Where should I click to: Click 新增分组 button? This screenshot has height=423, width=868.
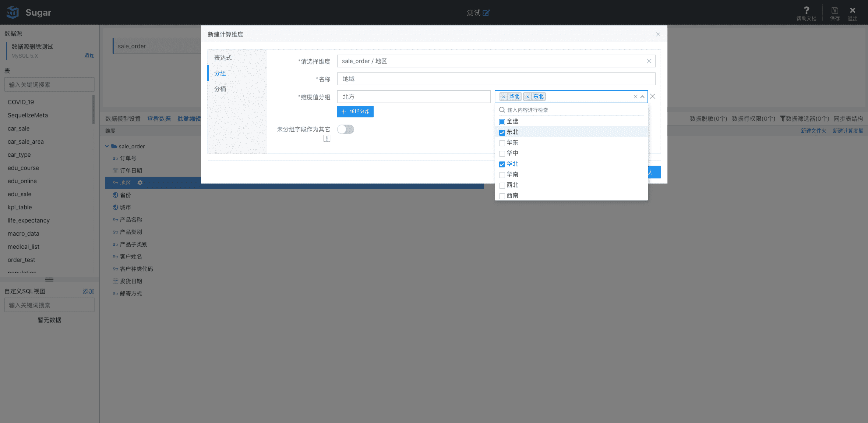coord(355,112)
